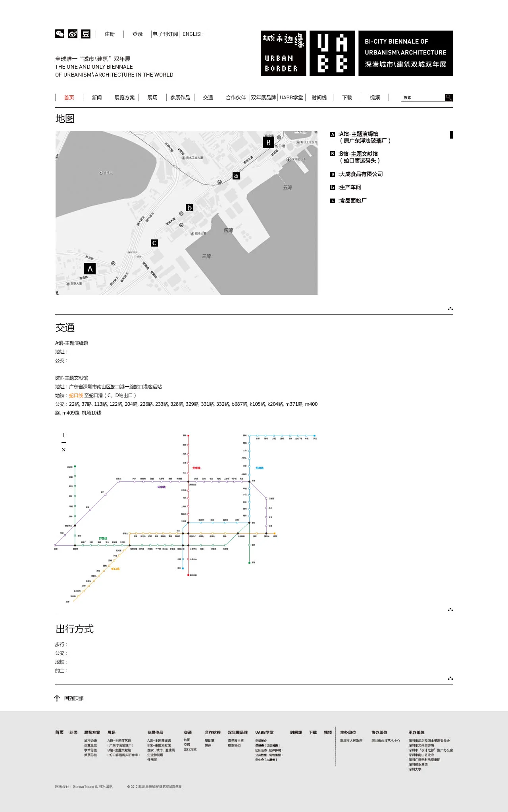The width and height of the screenshot is (508, 812).
Task: Open the 新闻 nav tab
Action: pos(97,98)
